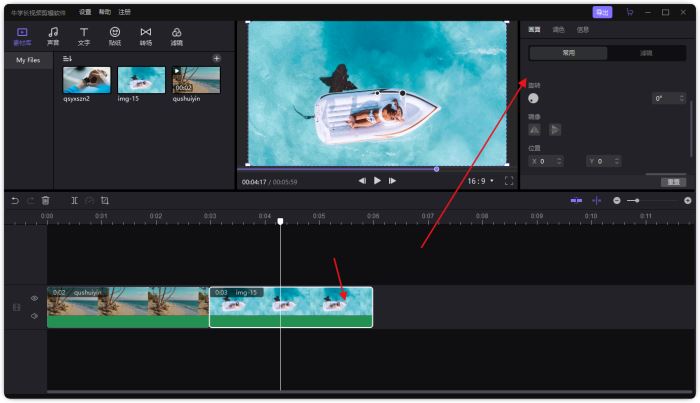Play the preview video

point(377,181)
